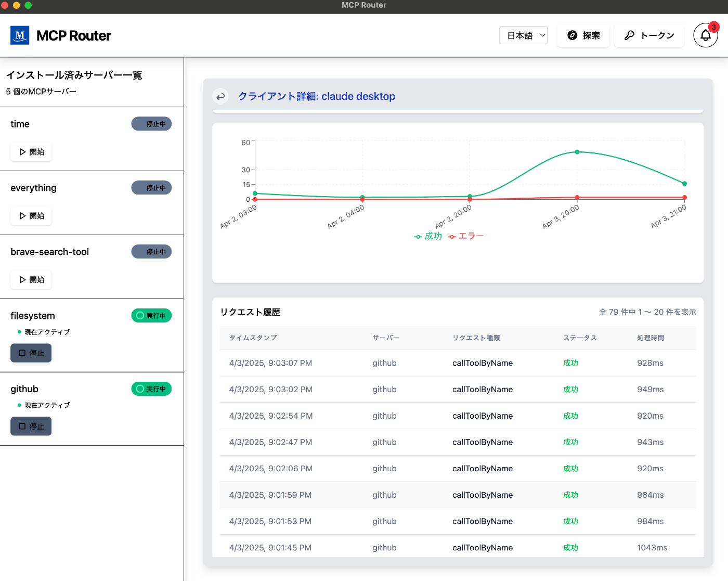The width and height of the screenshot is (728, 581).
Task: Click the 949ms processing time value
Action: click(x=650, y=390)
